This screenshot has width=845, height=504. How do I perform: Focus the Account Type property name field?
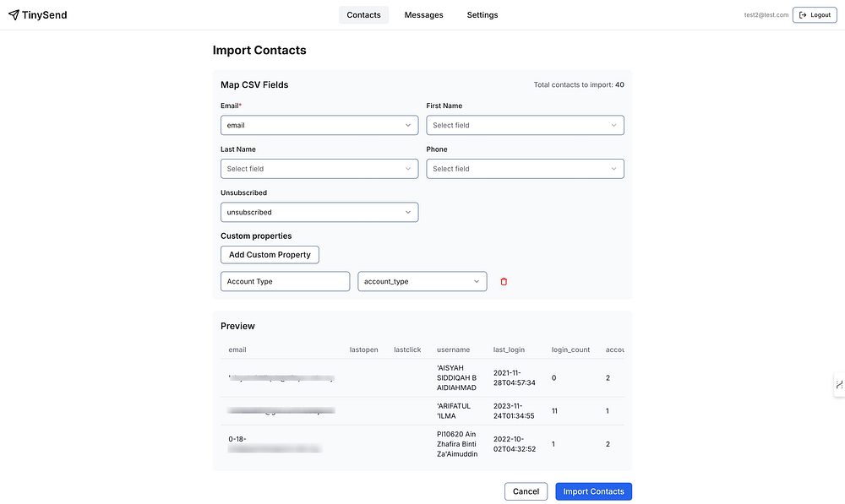(285, 281)
